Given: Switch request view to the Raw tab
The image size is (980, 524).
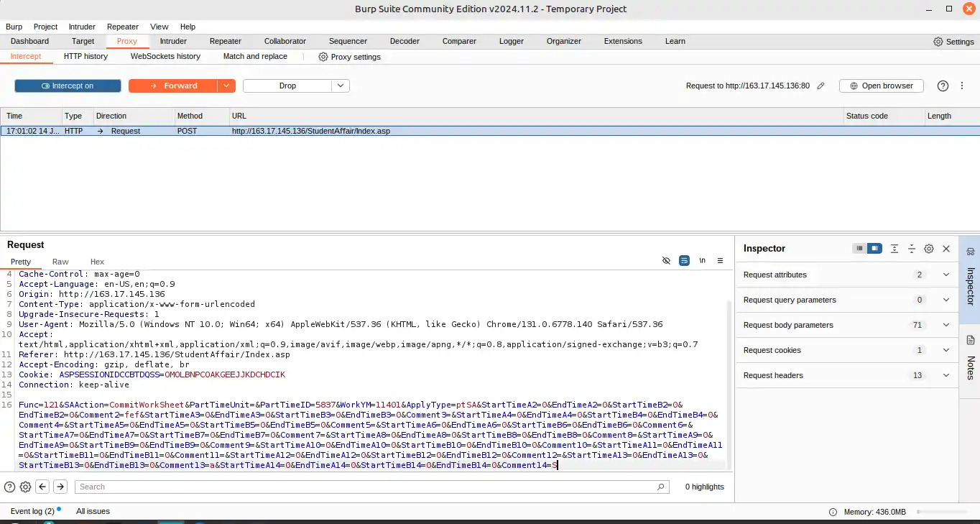Looking at the screenshot, I should pyautogui.click(x=60, y=262).
